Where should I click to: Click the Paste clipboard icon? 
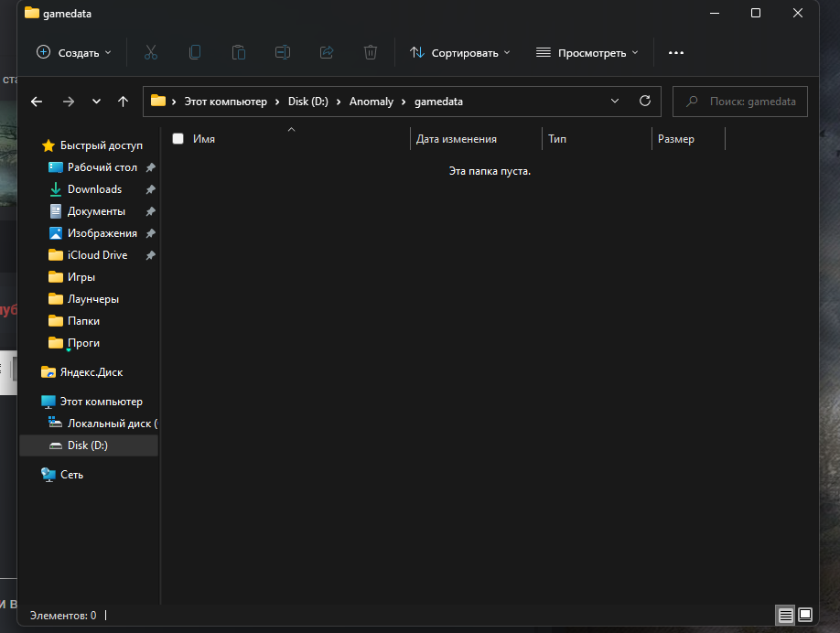click(x=239, y=52)
